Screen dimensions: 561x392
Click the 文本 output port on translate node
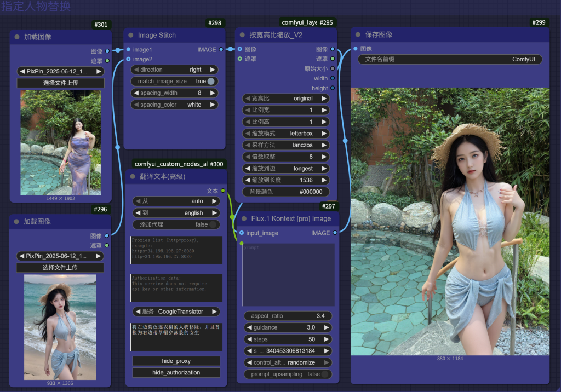222,191
